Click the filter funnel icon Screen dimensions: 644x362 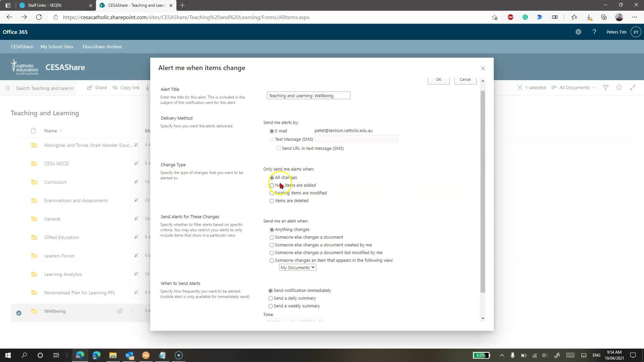click(x=606, y=87)
